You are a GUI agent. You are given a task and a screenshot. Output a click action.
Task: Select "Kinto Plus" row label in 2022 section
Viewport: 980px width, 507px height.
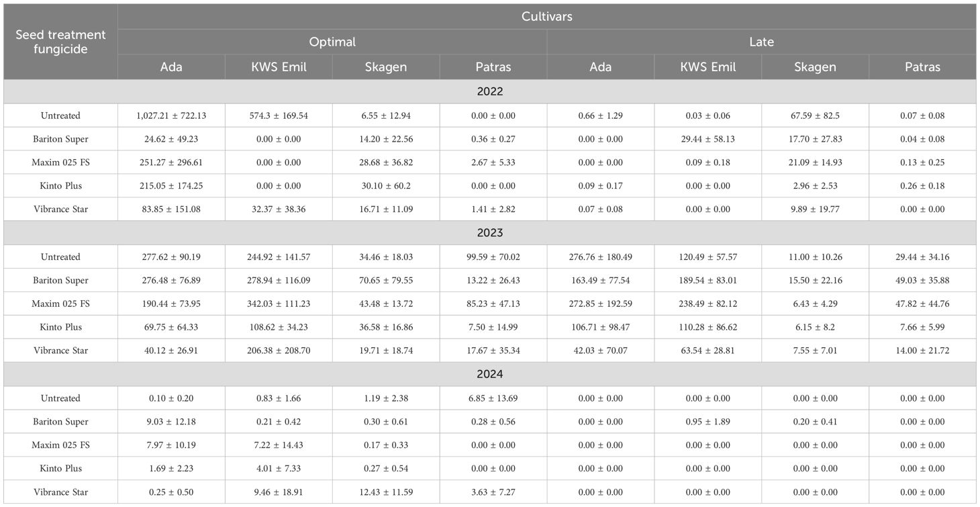coord(60,186)
